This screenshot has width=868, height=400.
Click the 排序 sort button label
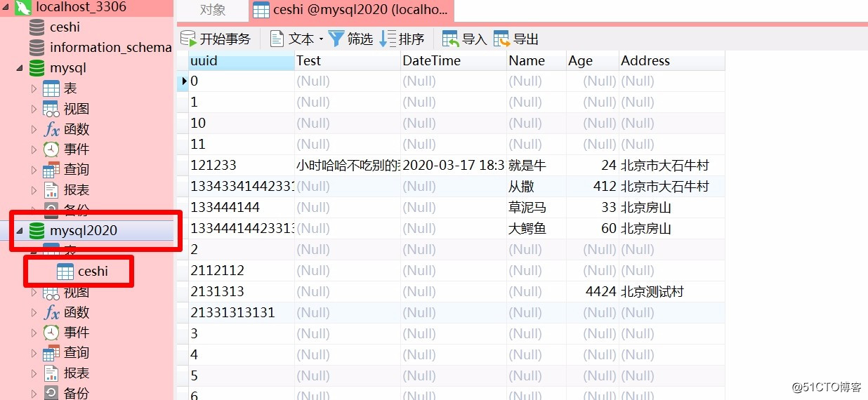[412, 39]
